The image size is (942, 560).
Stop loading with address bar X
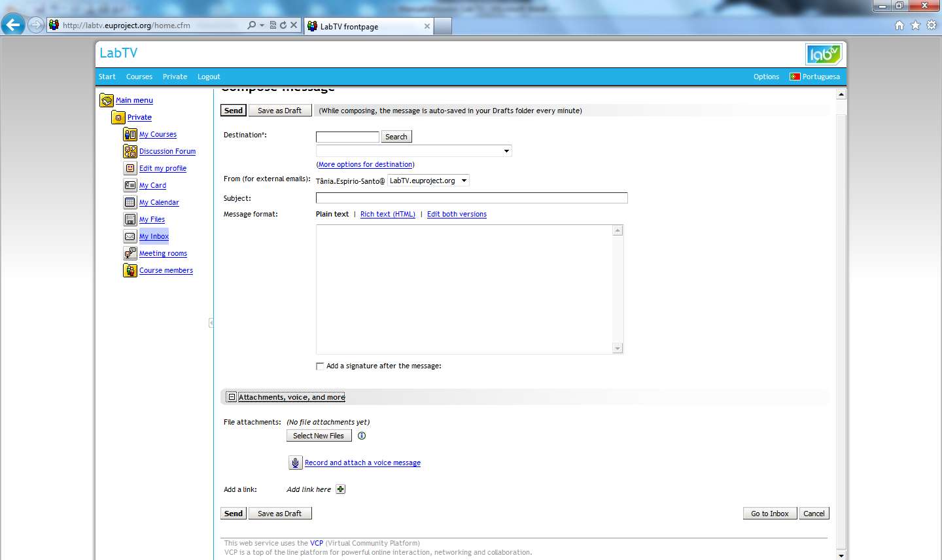294,26
